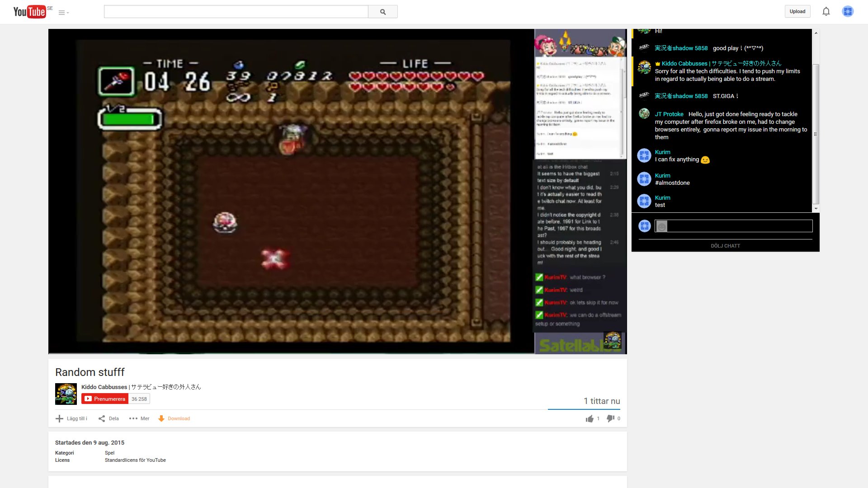Open the Kiddo Cabbusses channel avatar below the video

tap(66, 394)
